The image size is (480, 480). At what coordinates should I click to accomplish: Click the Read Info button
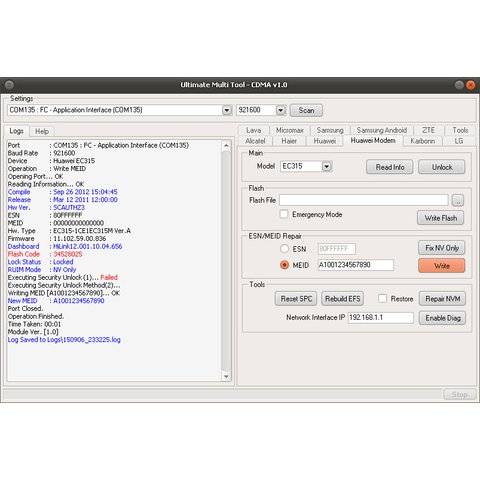390,167
